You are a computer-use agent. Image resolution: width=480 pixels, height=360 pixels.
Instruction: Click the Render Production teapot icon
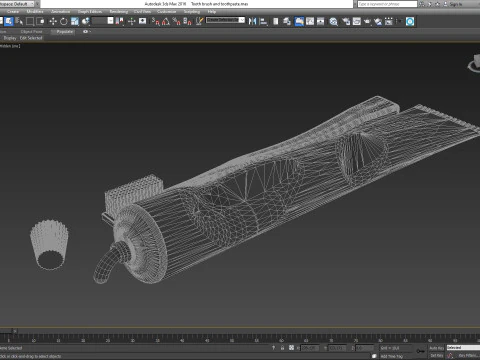[x=367, y=21]
